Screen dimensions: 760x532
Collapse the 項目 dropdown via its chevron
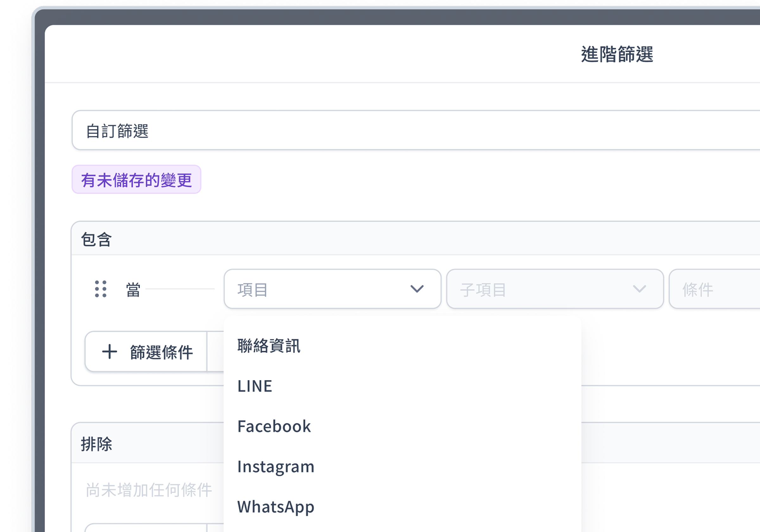(416, 289)
